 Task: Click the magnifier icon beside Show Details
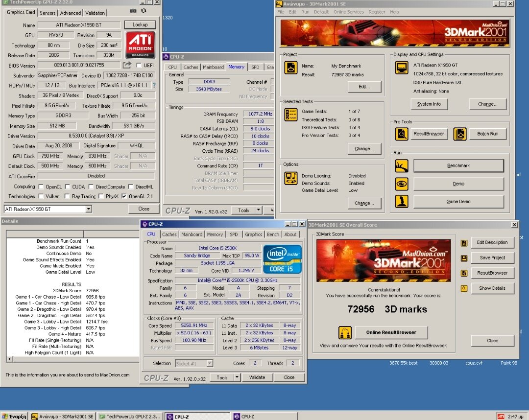(464, 288)
